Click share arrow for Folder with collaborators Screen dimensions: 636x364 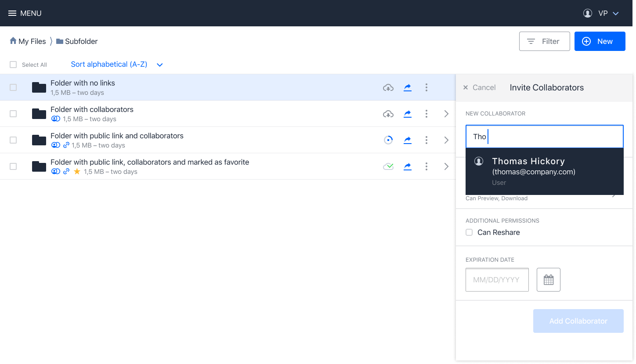pyautogui.click(x=408, y=114)
